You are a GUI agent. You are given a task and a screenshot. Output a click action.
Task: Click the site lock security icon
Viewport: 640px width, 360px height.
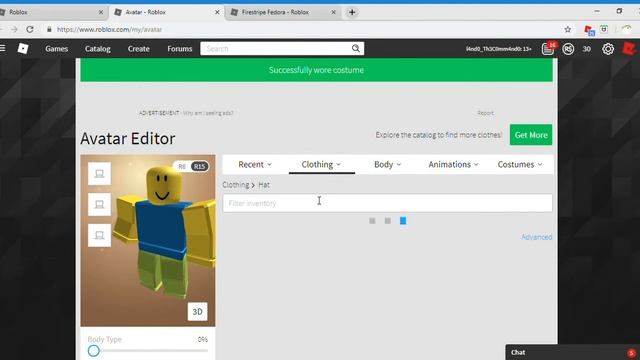[x=49, y=29]
